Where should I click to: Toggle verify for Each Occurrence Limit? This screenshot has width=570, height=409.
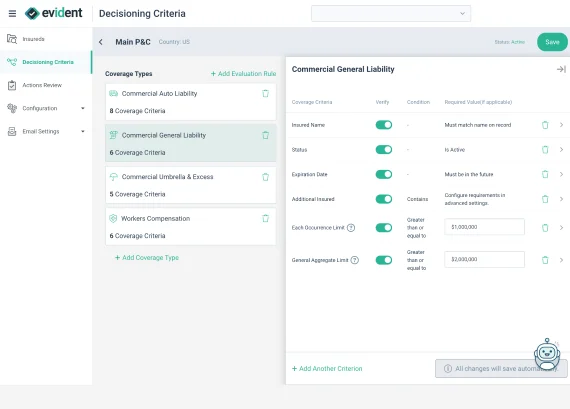pos(384,228)
